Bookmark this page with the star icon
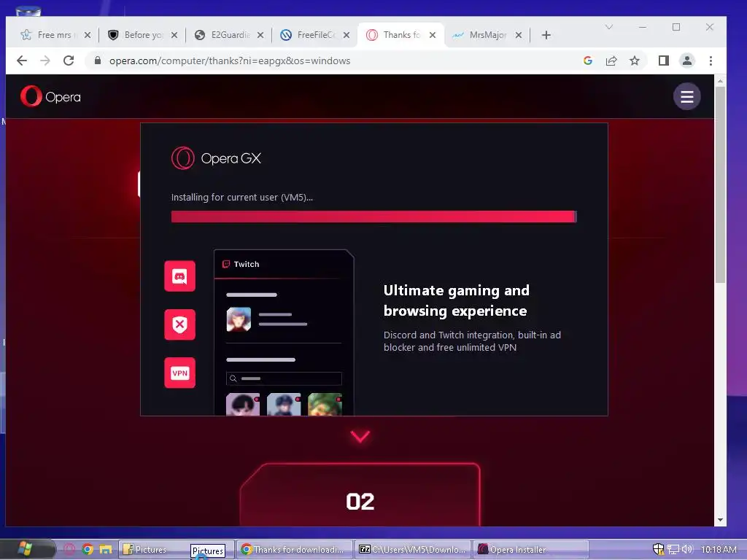The width and height of the screenshot is (747, 560). 635,61
